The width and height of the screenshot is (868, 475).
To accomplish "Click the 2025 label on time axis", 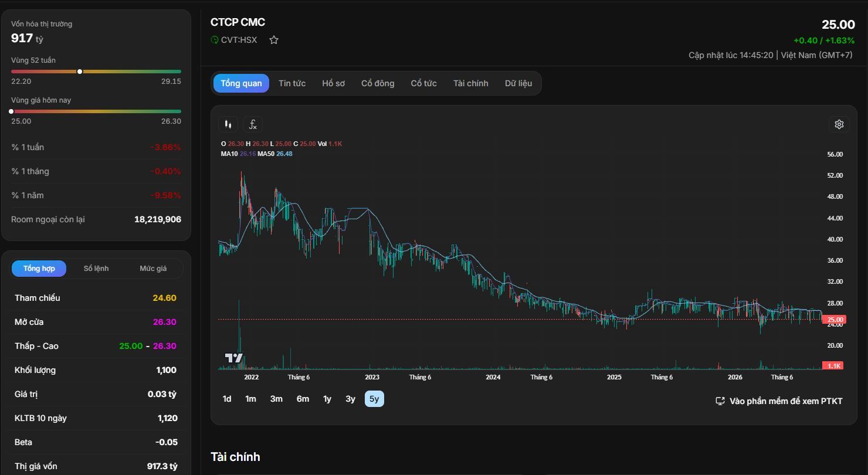I will click(x=614, y=377).
